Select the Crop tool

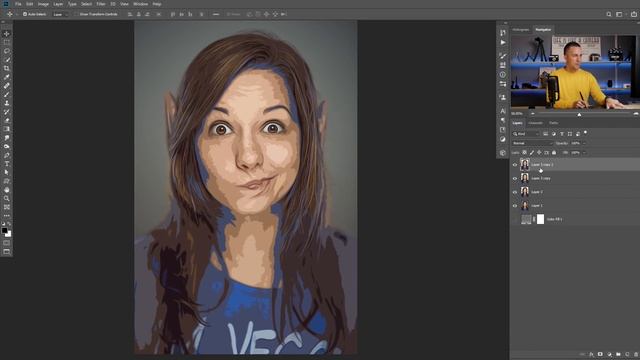[7, 68]
